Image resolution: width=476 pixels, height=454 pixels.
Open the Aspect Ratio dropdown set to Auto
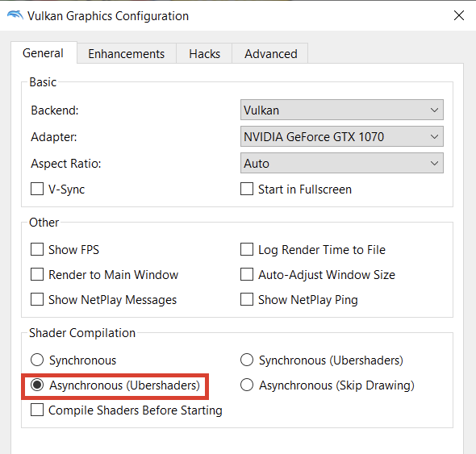(x=342, y=163)
